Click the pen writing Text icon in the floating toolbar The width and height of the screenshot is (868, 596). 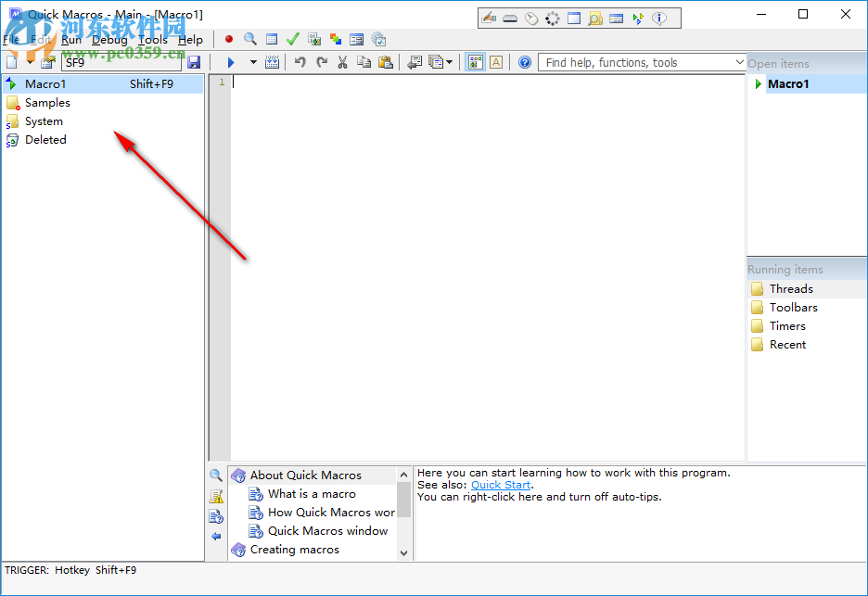pyautogui.click(x=489, y=19)
